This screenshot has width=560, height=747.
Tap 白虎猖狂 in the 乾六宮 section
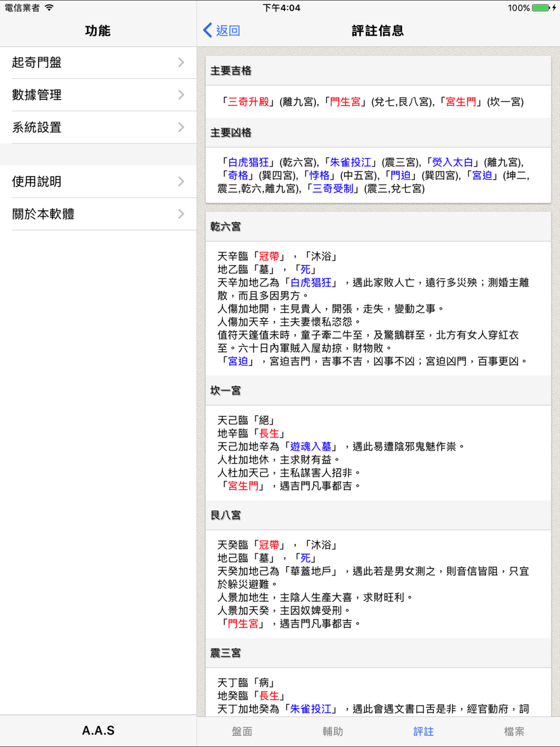point(311,283)
